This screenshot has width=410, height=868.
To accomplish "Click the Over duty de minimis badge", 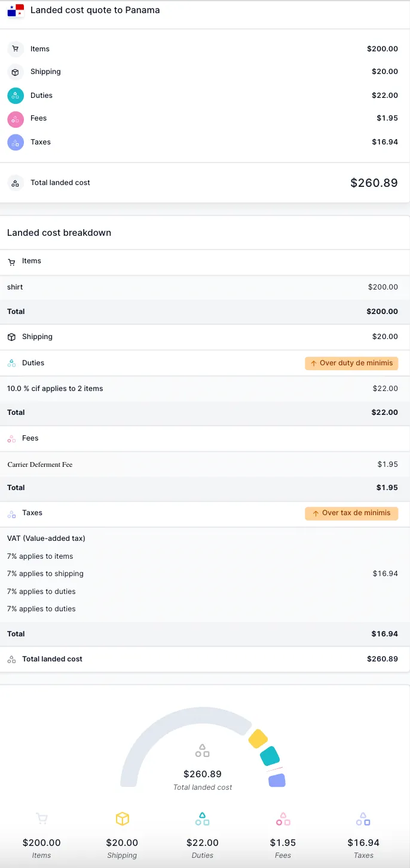I will (351, 363).
